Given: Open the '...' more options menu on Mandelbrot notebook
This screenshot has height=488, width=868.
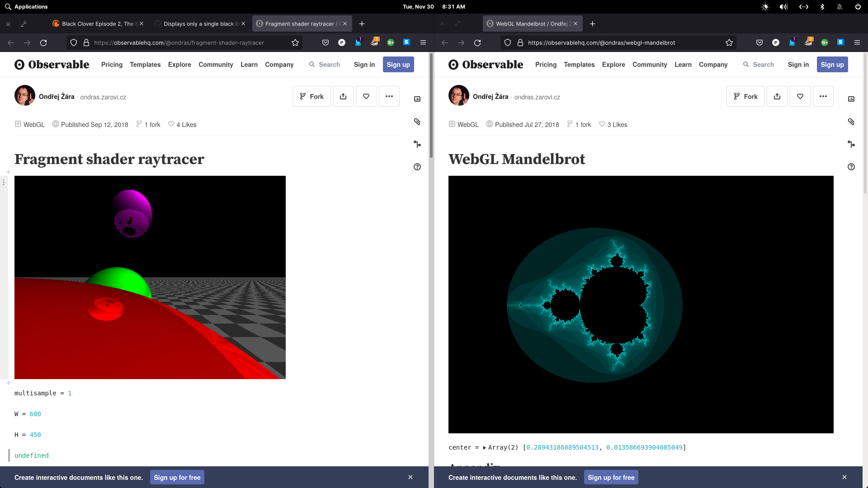Looking at the screenshot, I should pyautogui.click(x=823, y=96).
